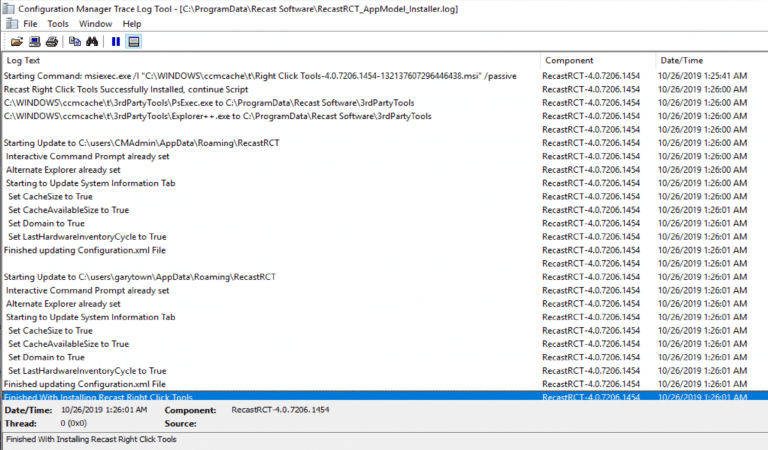
Task: Click the Copy icon in toolbar
Action: 75,41
